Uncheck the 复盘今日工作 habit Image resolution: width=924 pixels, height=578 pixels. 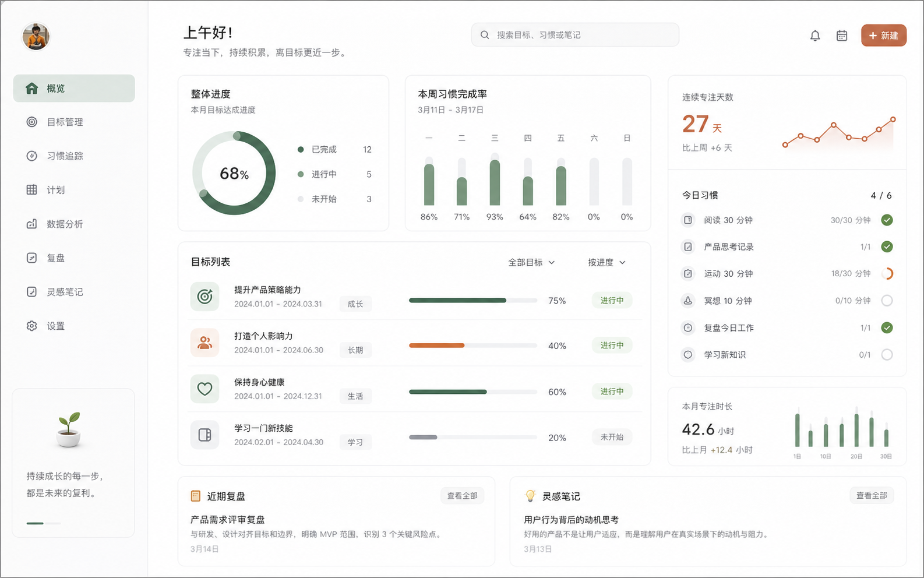(x=887, y=327)
